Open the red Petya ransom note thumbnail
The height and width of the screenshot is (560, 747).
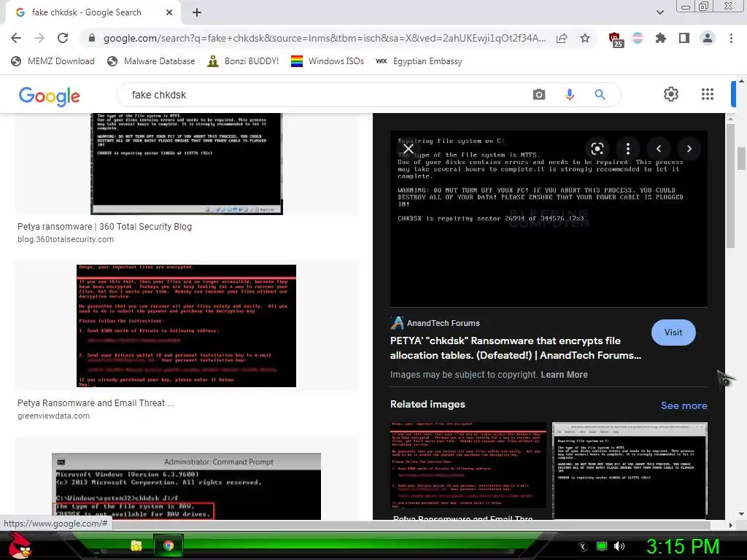[186, 326]
